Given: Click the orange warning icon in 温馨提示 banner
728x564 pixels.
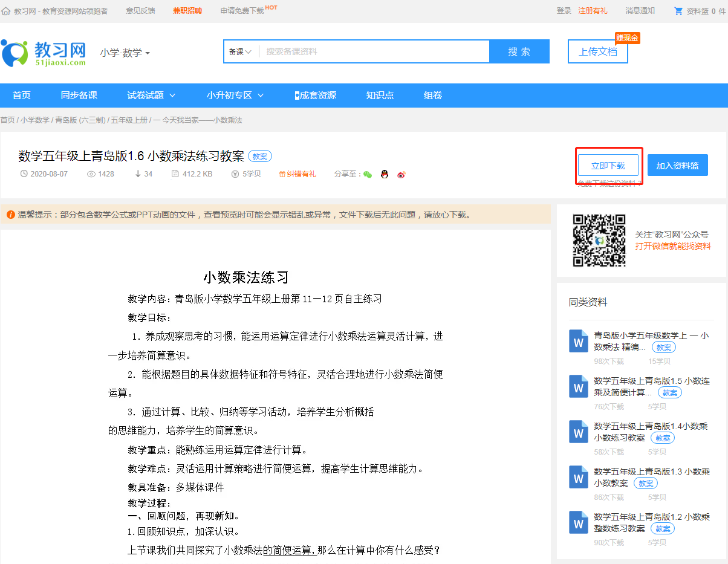Looking at the screenshot, I should (x=11, y=215).
